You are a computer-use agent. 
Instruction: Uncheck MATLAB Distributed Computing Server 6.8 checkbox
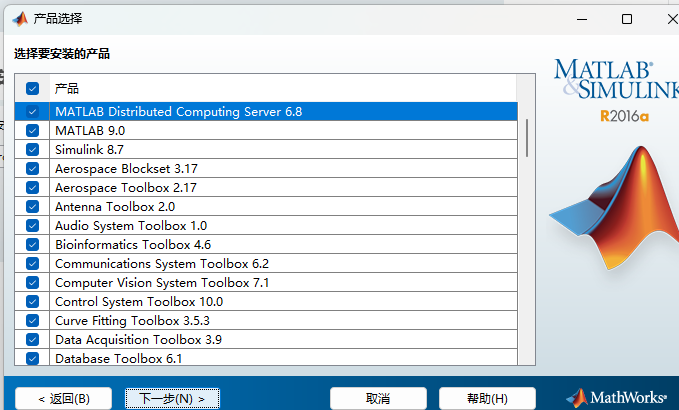pos(32,111)
